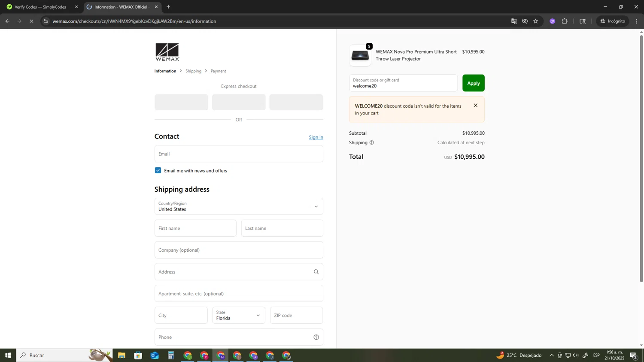The width and height of the screenshot is (644, 362).
Task: Click the page vertical scrollbar
Action: (641, 159)
